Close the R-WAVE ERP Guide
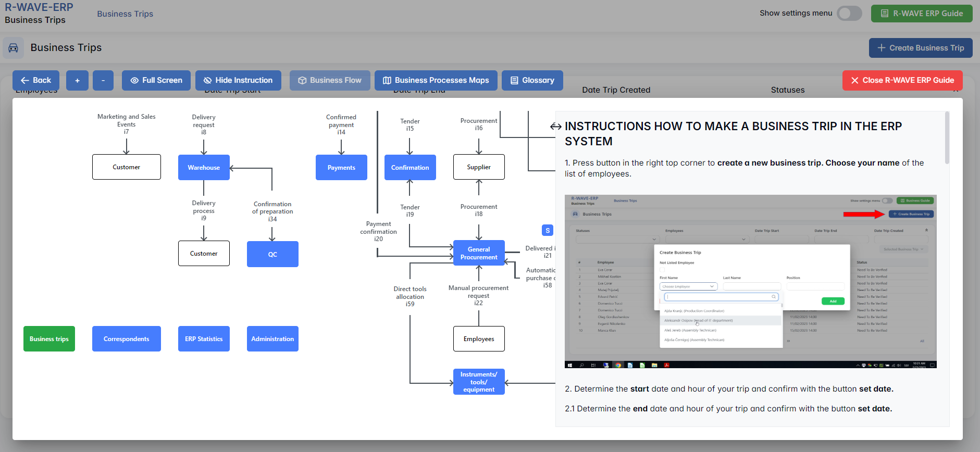 902,80
